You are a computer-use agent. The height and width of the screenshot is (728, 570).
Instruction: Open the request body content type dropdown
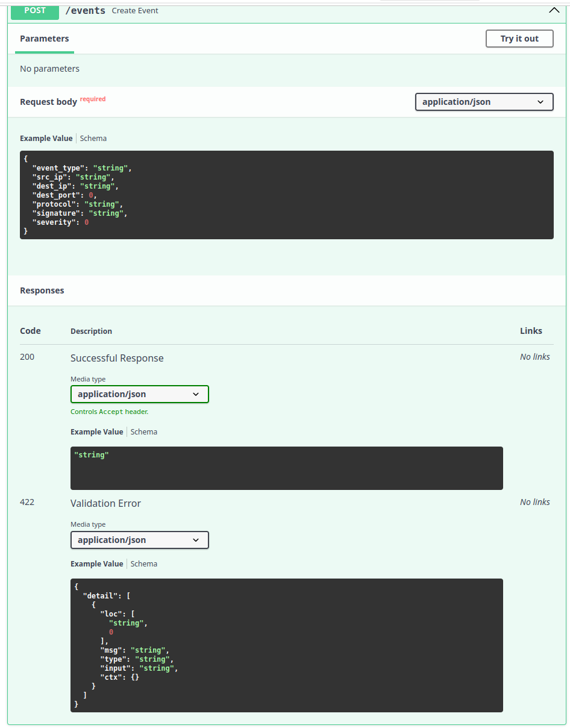(x=484, y=102)
